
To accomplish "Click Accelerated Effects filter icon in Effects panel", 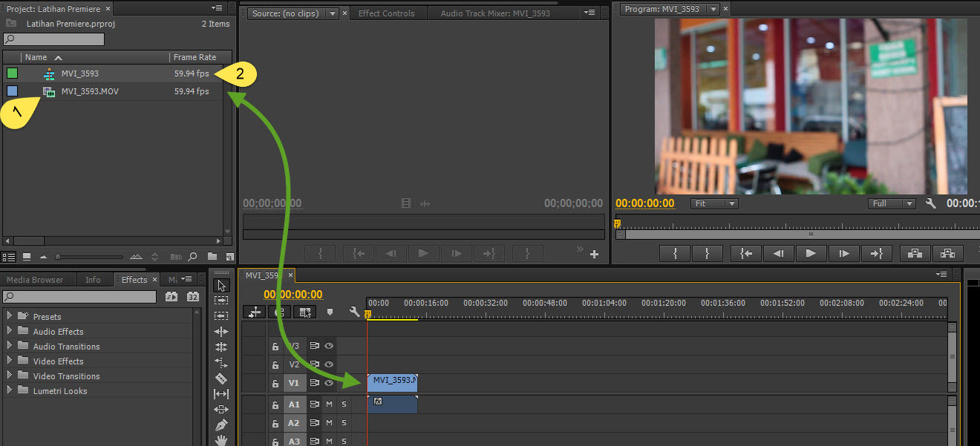I will [x=171, y=297].
